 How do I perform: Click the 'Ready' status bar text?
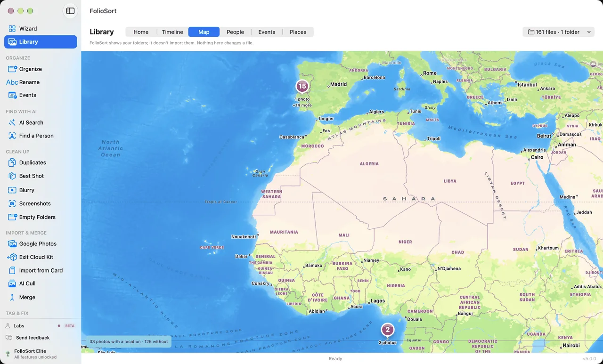pos(335,359)
